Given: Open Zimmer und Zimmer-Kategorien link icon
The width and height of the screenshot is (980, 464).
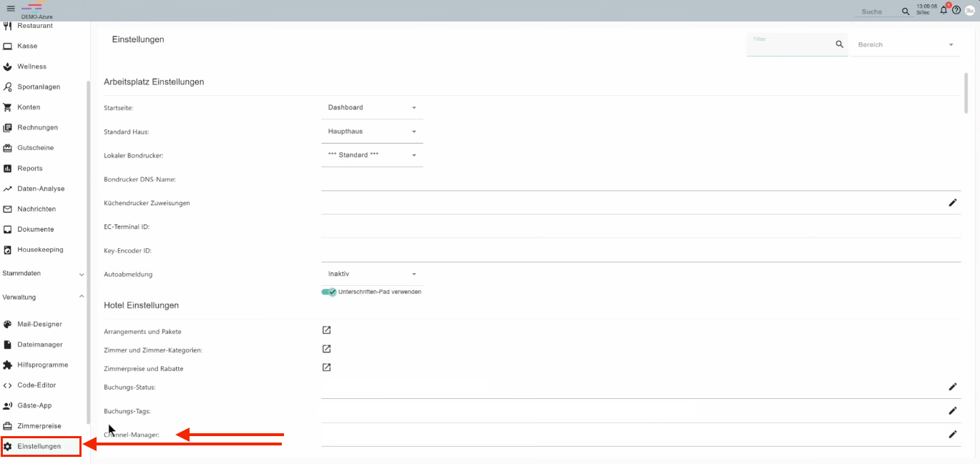Looking at the screenshot, I should pos(326,349).
